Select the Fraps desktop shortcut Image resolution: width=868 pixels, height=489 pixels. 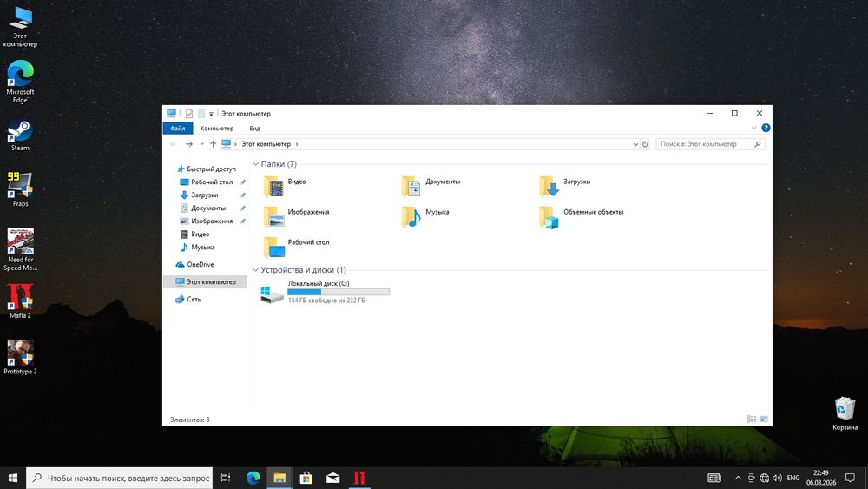click(21, 189)
